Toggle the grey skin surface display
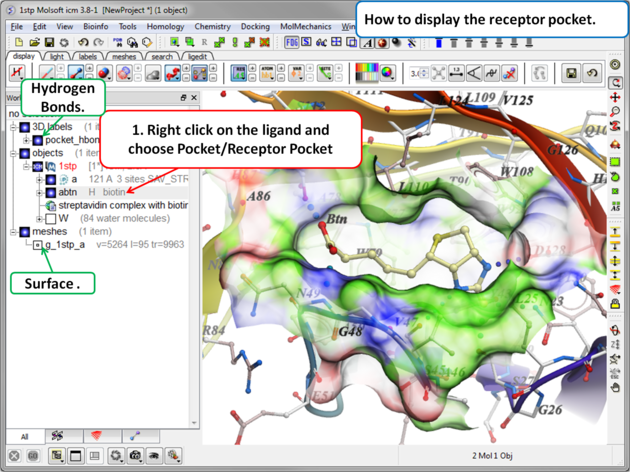Image resolution: width=630 pixels, height=472 pixels. (153, 74)
